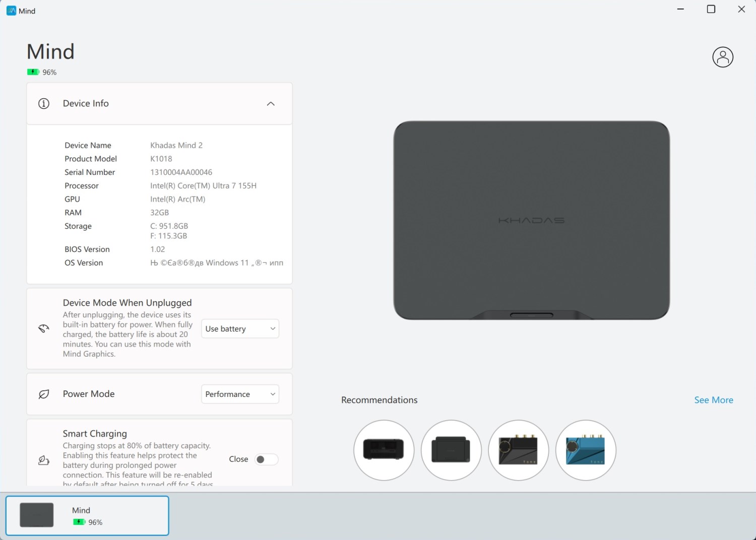The height and width of the screenshot is (540, 756).
Task: Close the Mind window
Action: coord(741,9)
